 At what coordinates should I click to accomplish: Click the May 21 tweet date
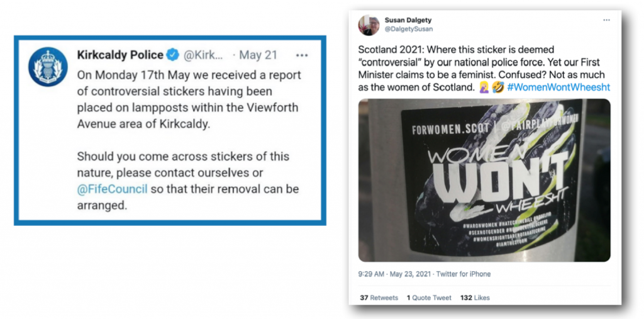(258, 55)
